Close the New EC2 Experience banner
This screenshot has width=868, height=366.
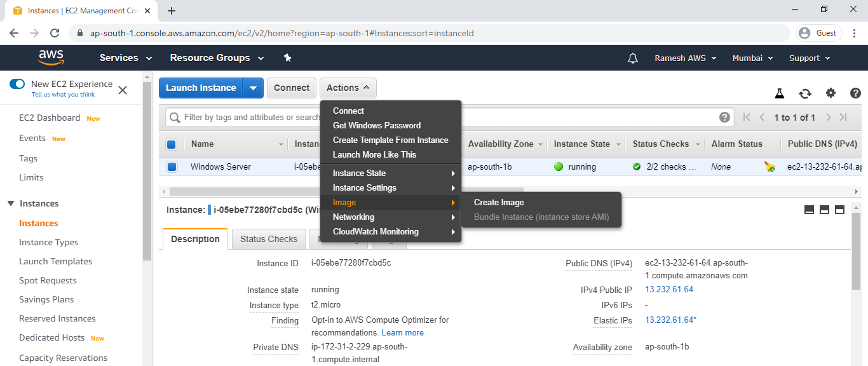point(123,90)
